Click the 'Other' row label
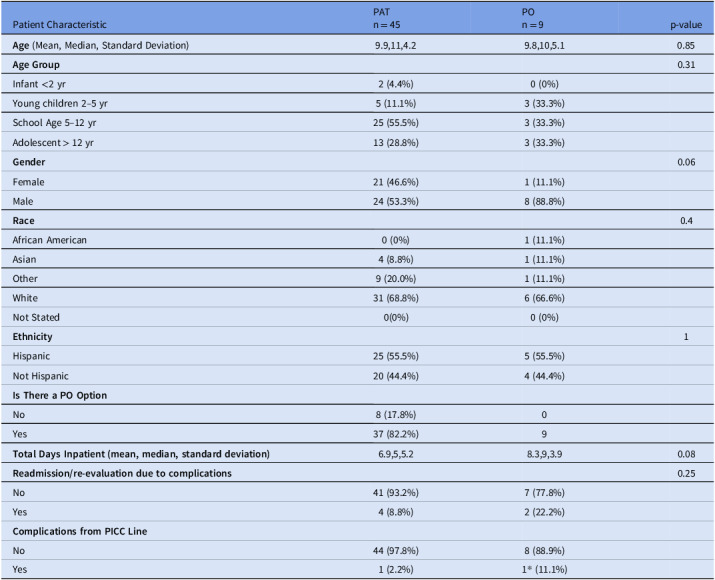Image resolution: width=715 pixels, height=580 pixels. tap(25, 279)
